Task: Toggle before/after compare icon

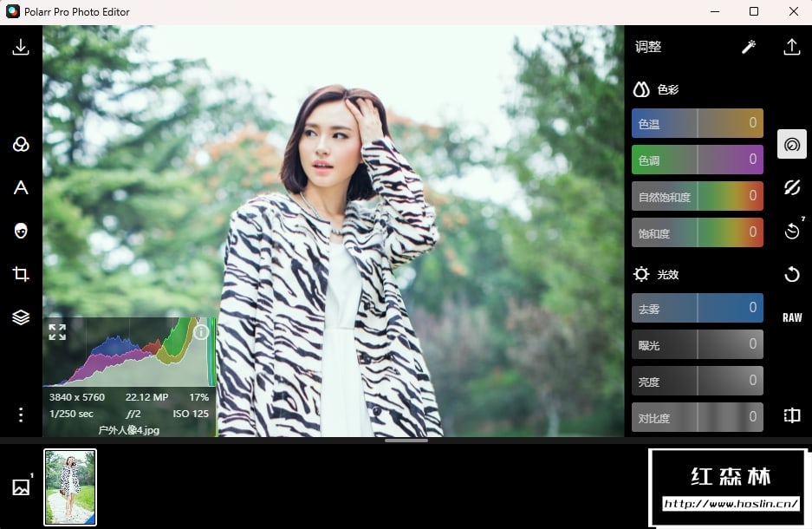Action: point(792,415)
